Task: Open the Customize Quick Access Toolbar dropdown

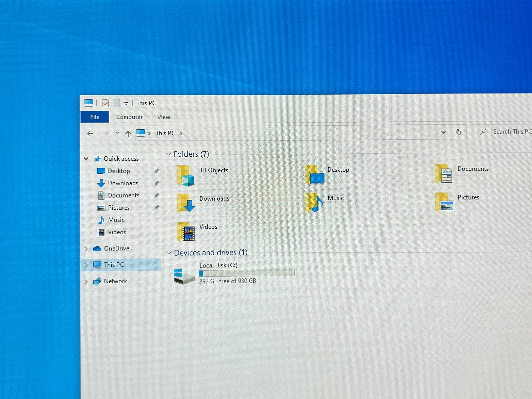Action: pyautogui.click(x=126, y=104)
